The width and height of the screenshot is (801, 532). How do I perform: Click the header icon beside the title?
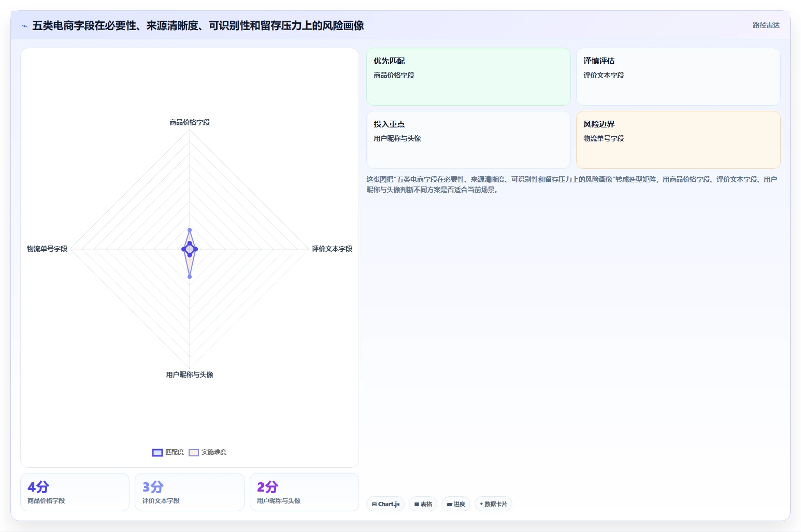(24, 26)
